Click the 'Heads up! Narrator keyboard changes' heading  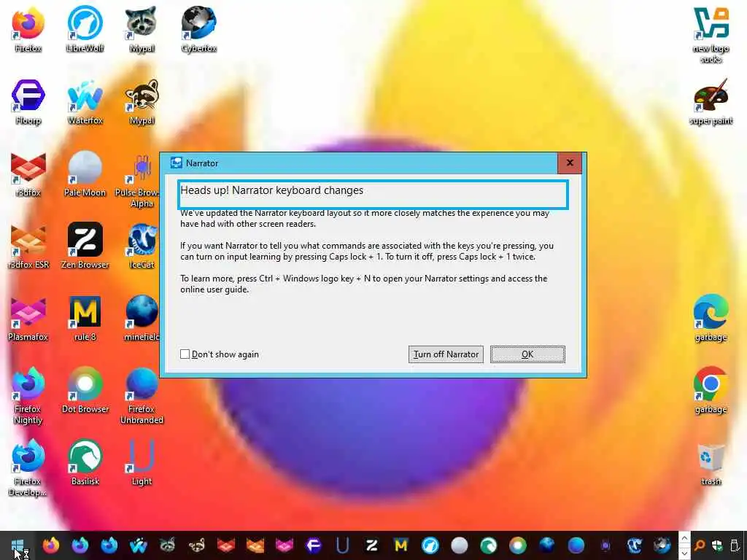click(x=271, y=190)
